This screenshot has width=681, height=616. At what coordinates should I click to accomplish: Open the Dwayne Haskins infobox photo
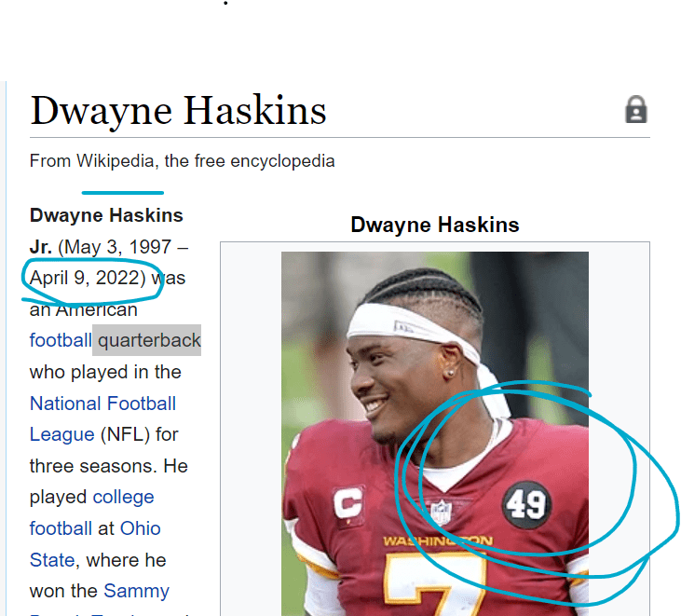click(435, 433)
